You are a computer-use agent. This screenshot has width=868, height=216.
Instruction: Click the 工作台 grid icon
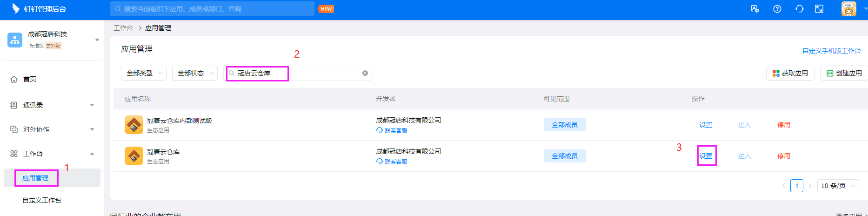tap(14, 154)
